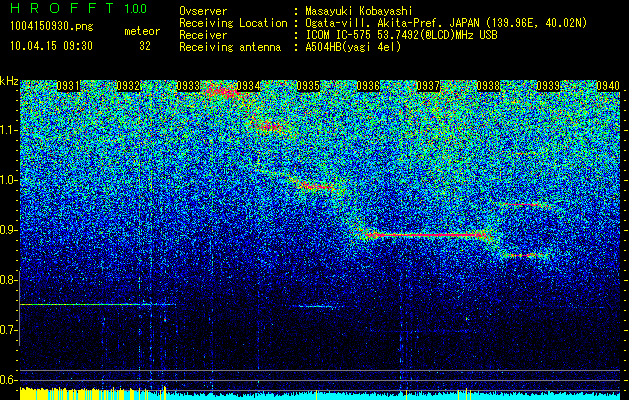Click the 1.0 frequency axis label
This screenshot has width=629, height=400.
click(x=8, y=180)
